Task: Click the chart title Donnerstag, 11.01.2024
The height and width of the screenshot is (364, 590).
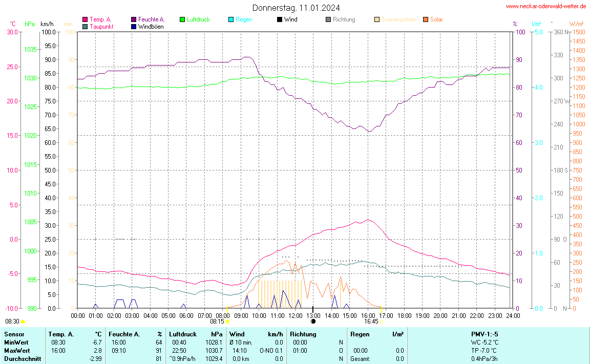Action: [x=296, y=8]
